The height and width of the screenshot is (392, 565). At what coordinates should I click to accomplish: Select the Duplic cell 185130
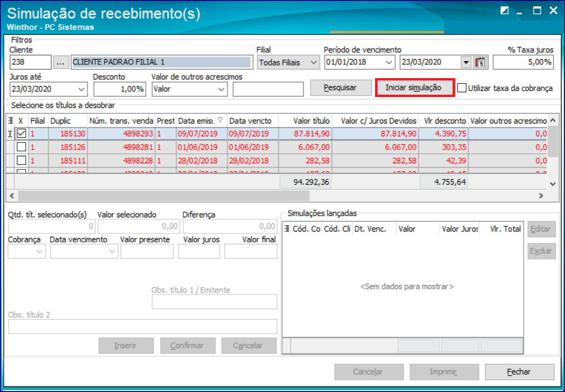click(x=68, y=134)
